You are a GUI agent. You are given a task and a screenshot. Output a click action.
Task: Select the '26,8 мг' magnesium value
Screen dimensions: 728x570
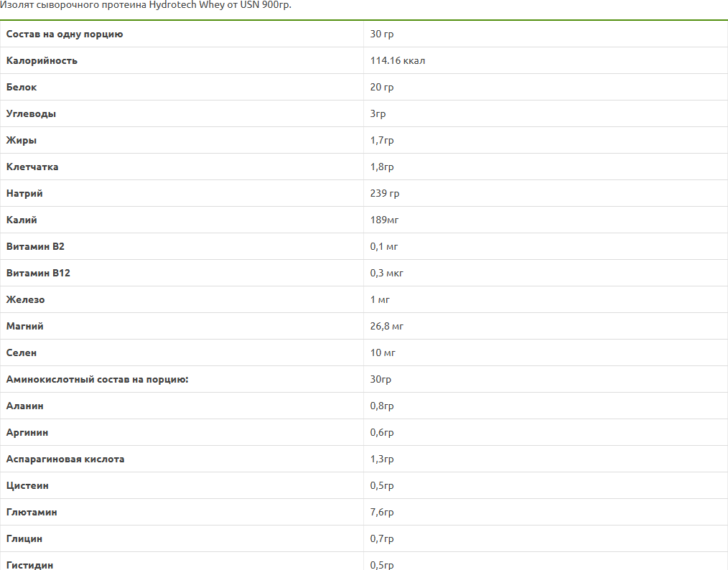pyautogui.click(x=386, y=327)
